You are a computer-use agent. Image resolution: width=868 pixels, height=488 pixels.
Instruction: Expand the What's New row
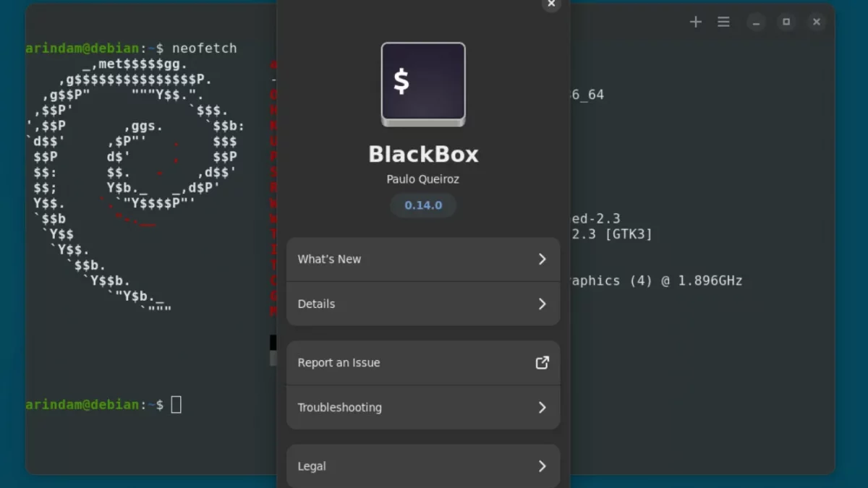[x=423, y=260]
